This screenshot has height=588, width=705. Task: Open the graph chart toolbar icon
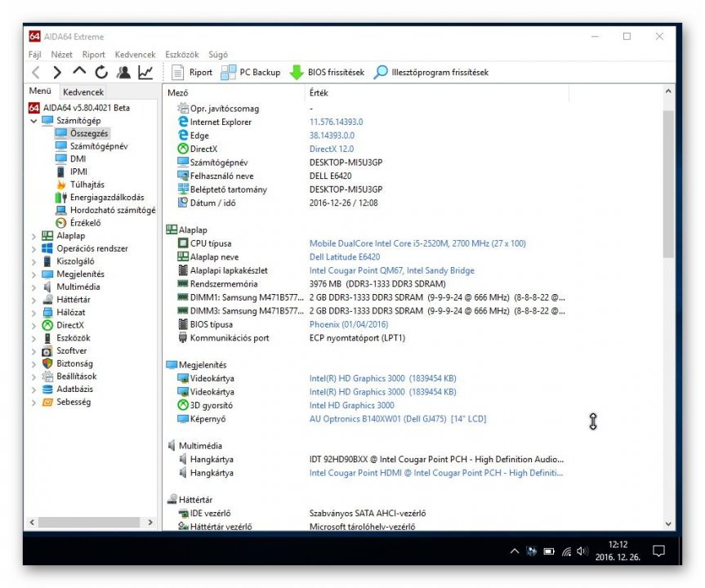(x=145, y=72)
